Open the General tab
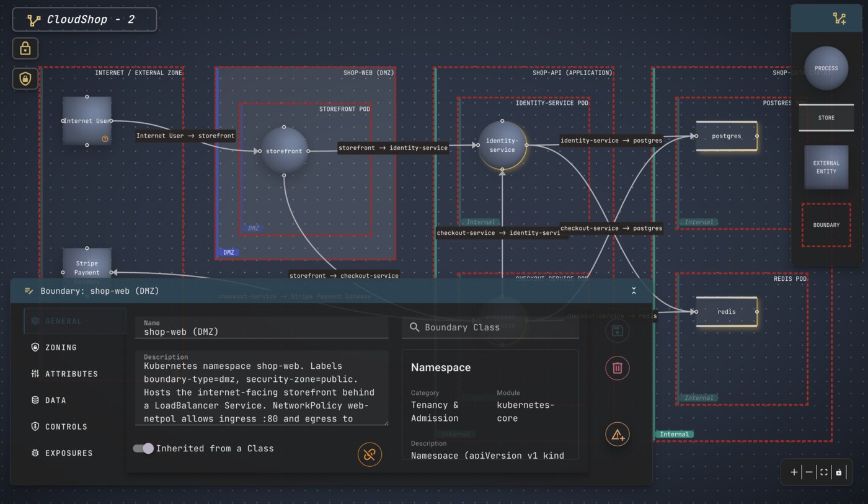 [74, 321]
